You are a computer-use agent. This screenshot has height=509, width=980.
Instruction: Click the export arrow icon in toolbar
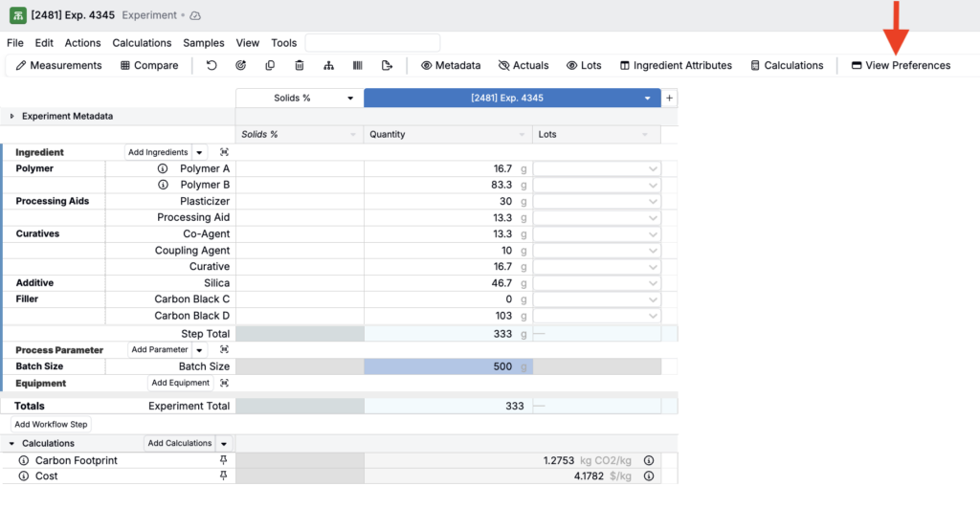point(387,65)
